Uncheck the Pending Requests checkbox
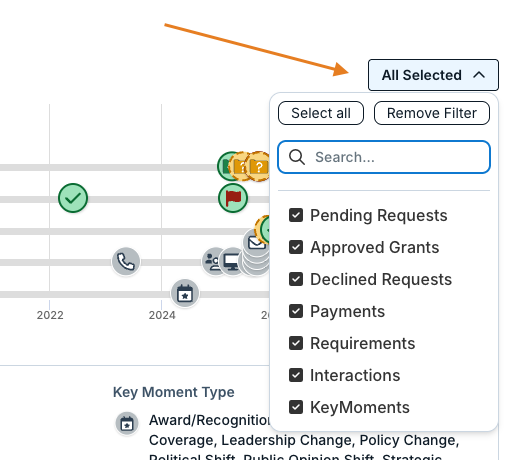This screenshot has height=460, width=513. (x=296, y=215)
